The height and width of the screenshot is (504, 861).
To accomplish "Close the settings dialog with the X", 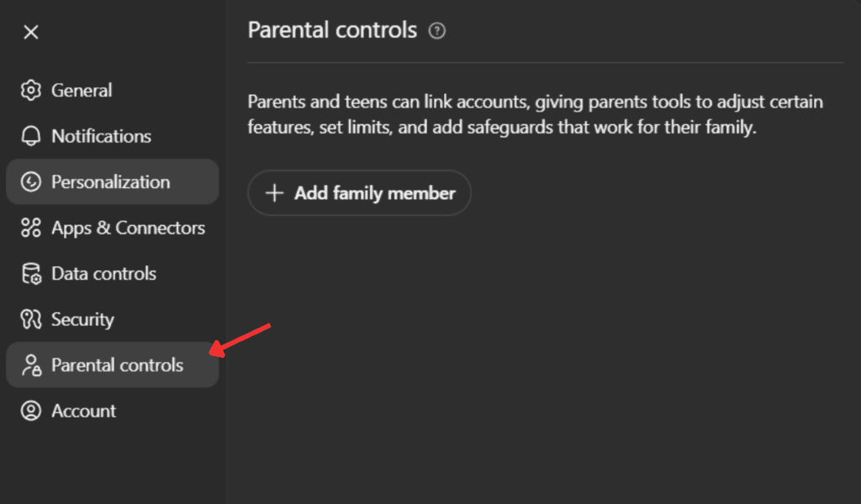I will pyautogui.click(x=31, y=33).
